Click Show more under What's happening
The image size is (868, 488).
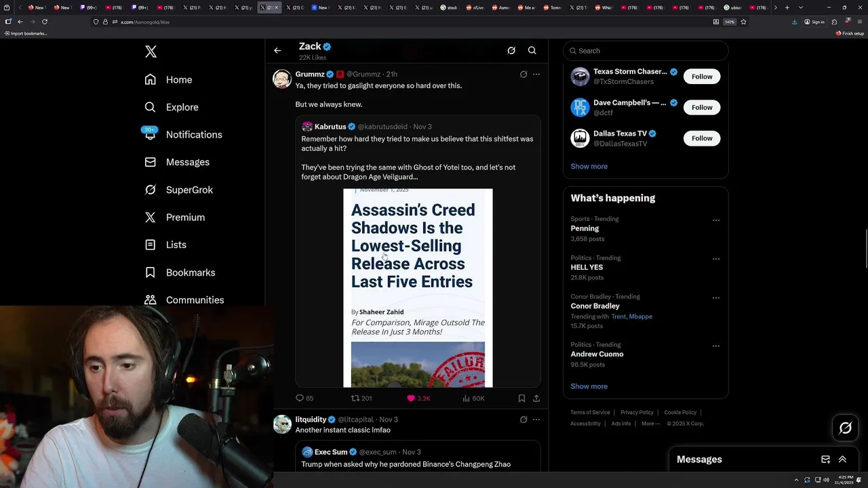pyautogui.click(x=589, y=386)
